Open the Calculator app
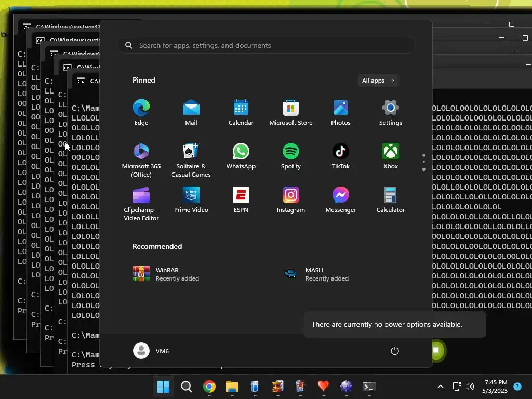Viewport: 532px width, 399px height. click(391, 200)
